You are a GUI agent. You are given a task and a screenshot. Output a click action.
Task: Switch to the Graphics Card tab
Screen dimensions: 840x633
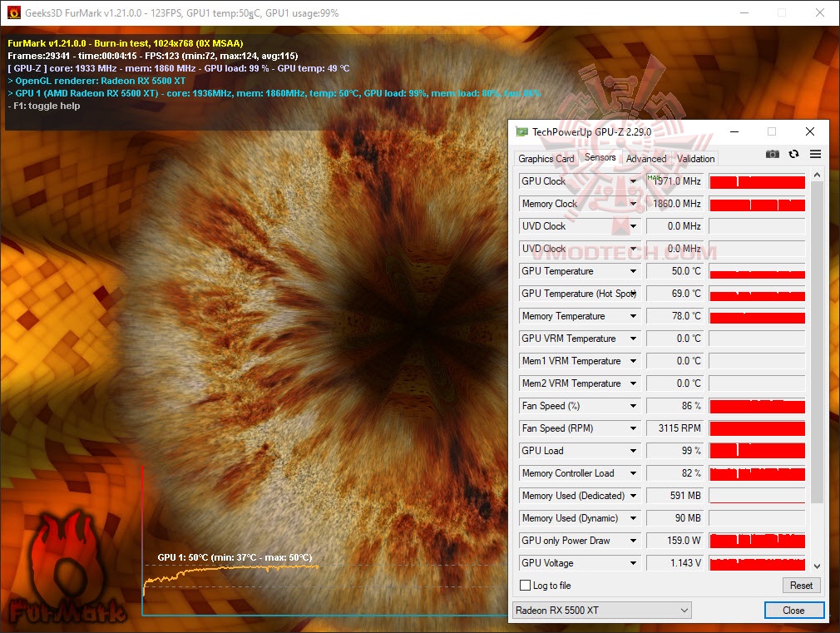(x=546, y=159)
